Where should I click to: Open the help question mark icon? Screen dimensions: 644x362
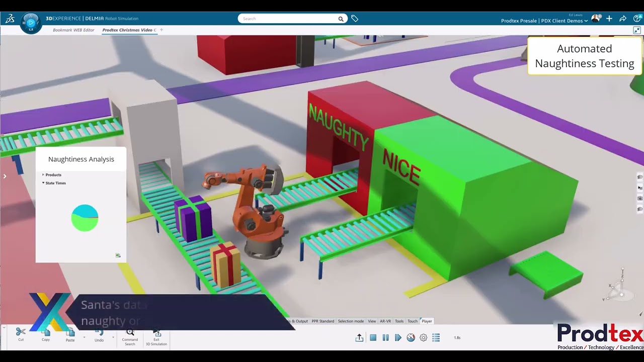[x=636, y=19]
